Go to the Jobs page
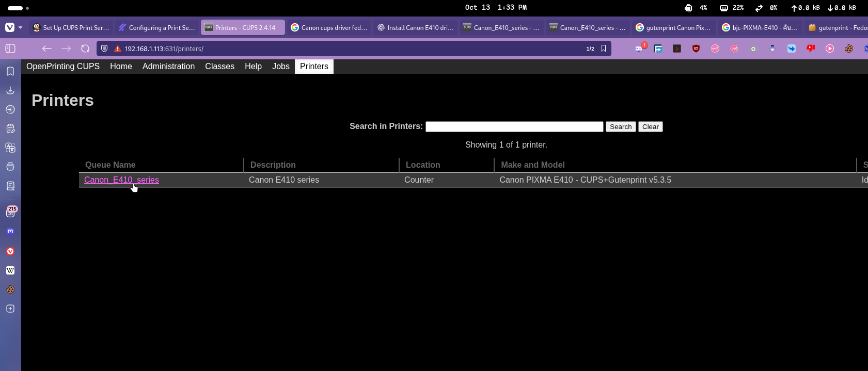 280,67
